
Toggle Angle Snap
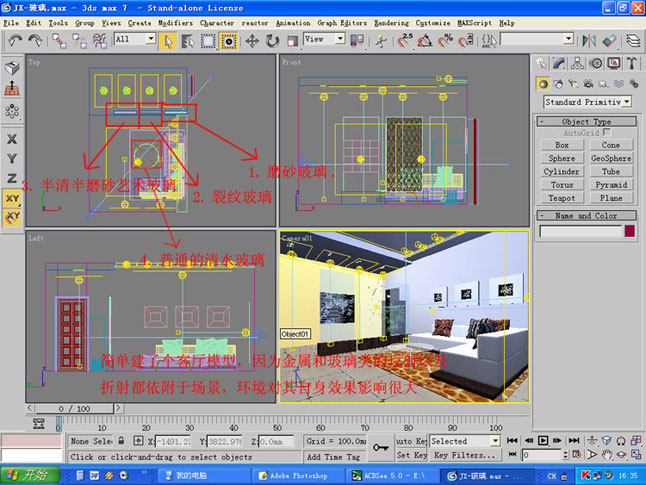pyautogui.click(x=425, y=41)
